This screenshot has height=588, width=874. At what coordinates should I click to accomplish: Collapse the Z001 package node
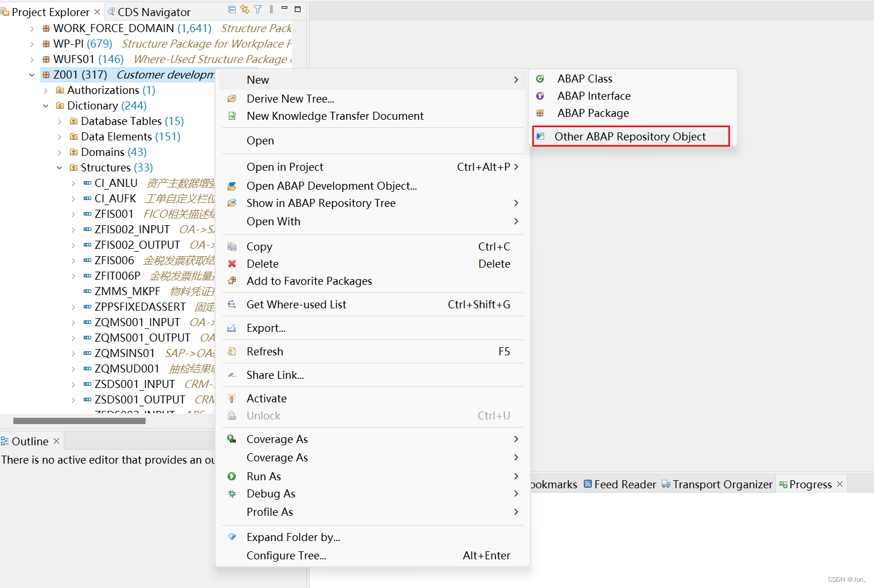click(x=32, y=75)
